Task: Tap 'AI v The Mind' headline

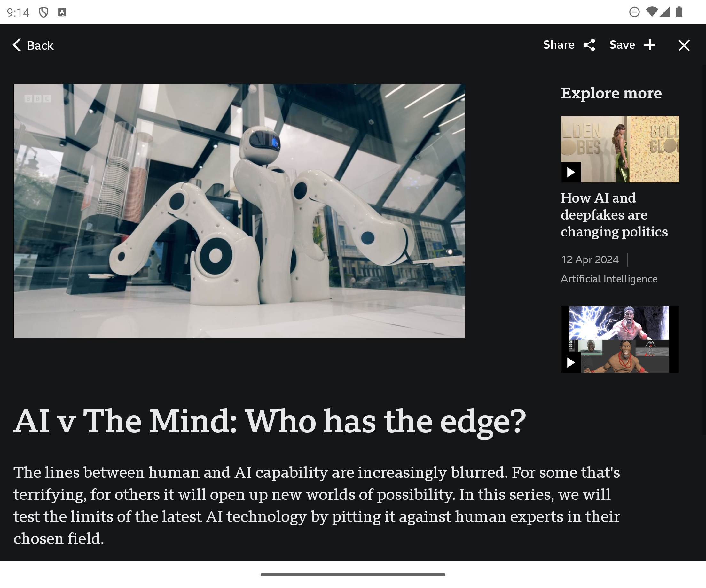Action: [x=270, y=421]
